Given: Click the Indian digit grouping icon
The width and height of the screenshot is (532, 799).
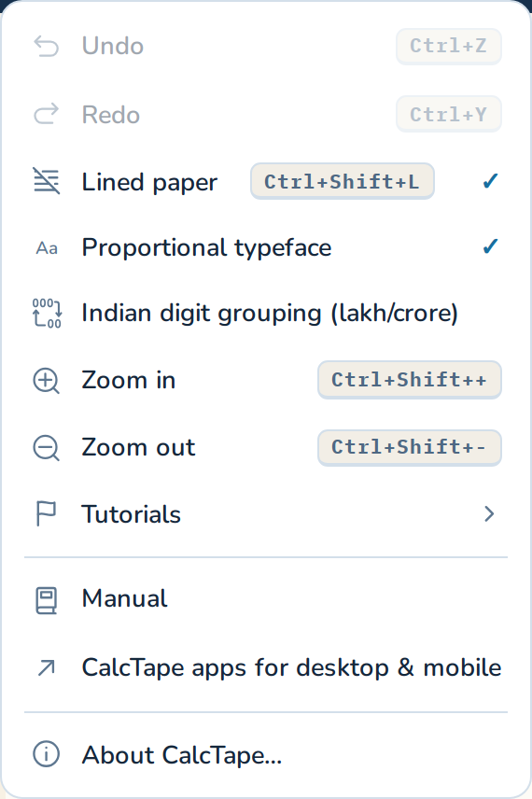Looking at the screenshot, I should [47, 313].
